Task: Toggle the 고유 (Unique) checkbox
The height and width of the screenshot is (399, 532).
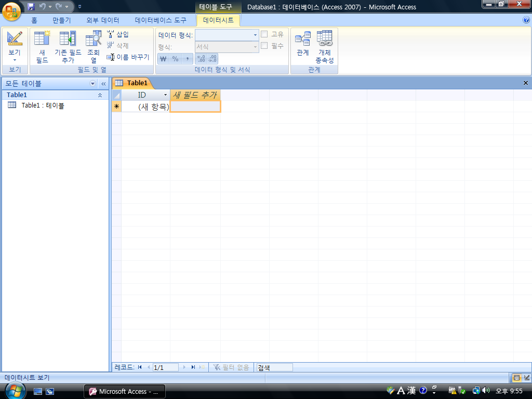Action: pos(264,34)
